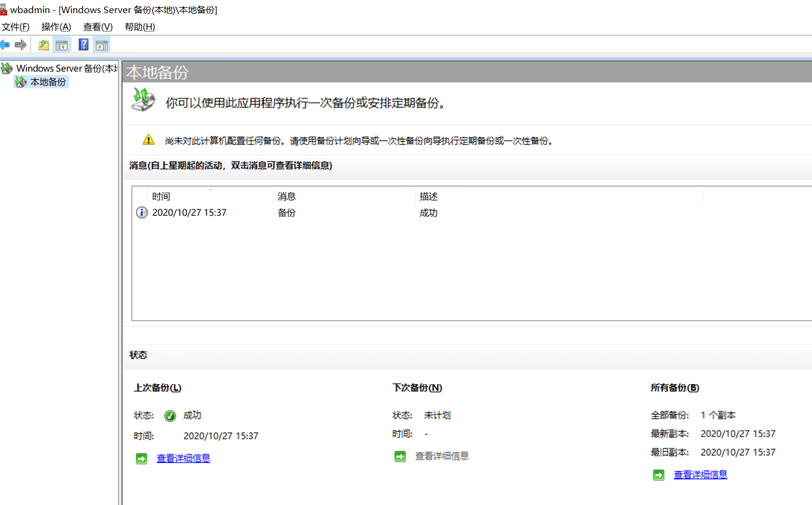Screen dimensions: 812x505
Task: Click the wbadmin title bar icon
Action: point(4,10)
